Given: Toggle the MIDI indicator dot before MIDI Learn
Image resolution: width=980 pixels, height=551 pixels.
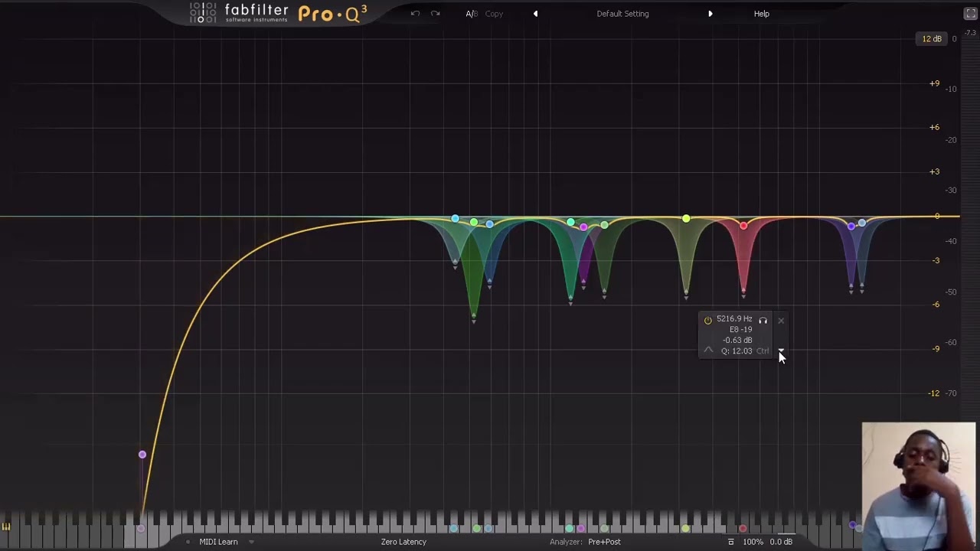Looking at the screenshot, I should pos(188,542).
